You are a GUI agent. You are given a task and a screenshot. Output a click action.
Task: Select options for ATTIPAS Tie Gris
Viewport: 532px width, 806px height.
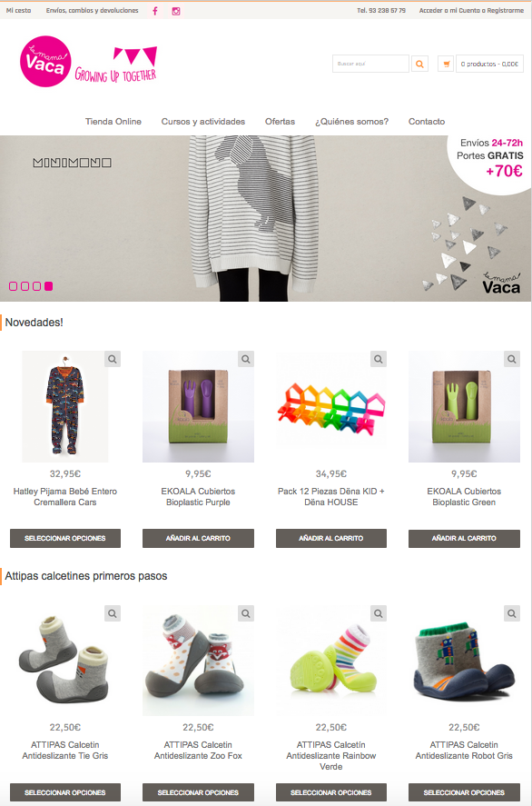click(x=65, y=792)
